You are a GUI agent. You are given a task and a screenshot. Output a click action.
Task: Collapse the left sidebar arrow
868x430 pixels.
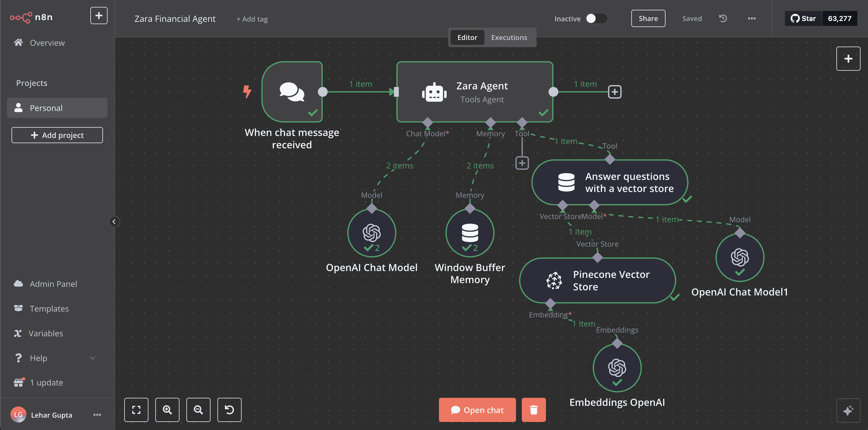(x=114, y=222)
